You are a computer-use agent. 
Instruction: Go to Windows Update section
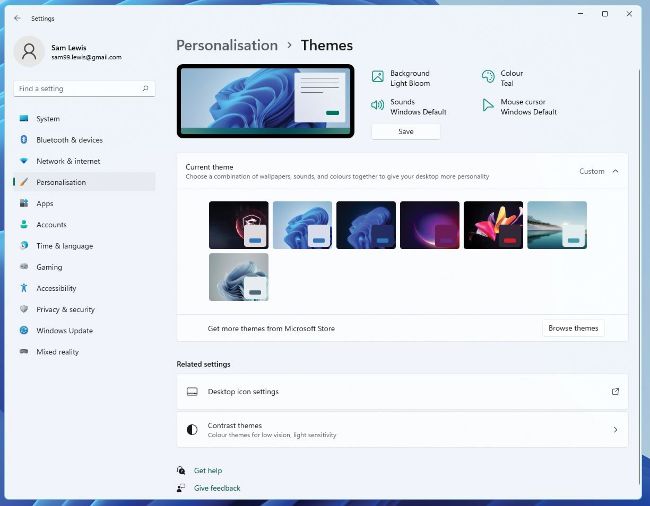point(64,331)
